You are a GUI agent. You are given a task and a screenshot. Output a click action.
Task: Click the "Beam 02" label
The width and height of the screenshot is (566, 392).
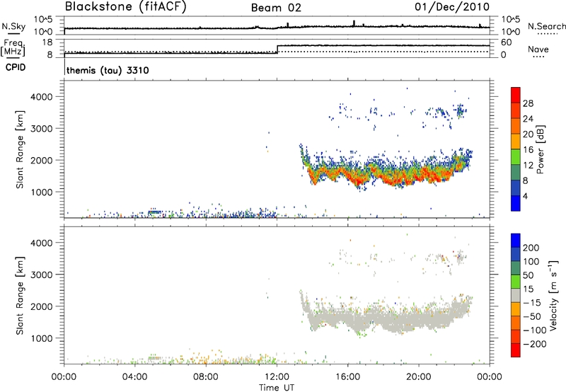click(276, 8)
